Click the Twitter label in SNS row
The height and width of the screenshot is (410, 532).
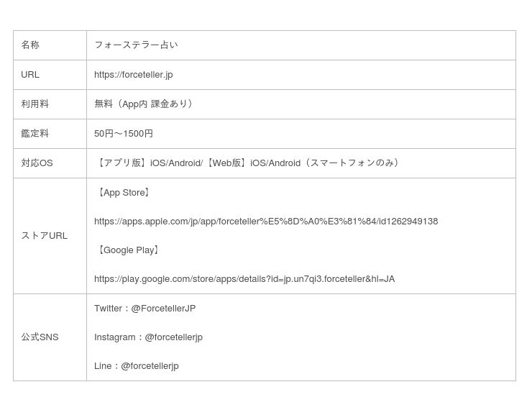(108, 309)
